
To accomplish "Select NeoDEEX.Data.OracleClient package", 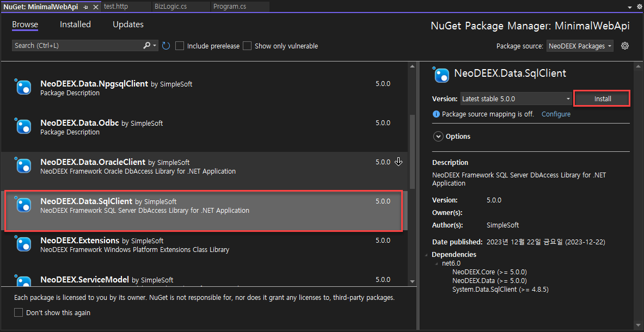I will [204, 171].
